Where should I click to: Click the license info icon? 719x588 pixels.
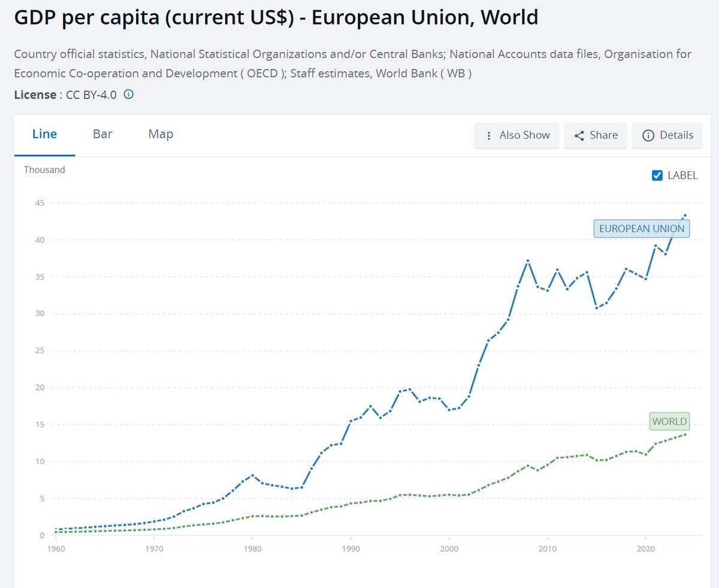[x=128, y=94]
